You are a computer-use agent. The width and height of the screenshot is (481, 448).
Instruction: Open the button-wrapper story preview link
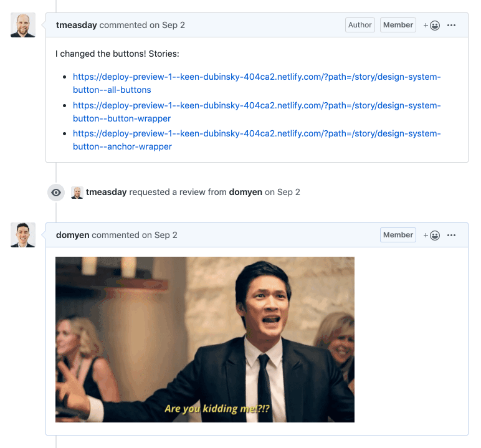(257, 112)
